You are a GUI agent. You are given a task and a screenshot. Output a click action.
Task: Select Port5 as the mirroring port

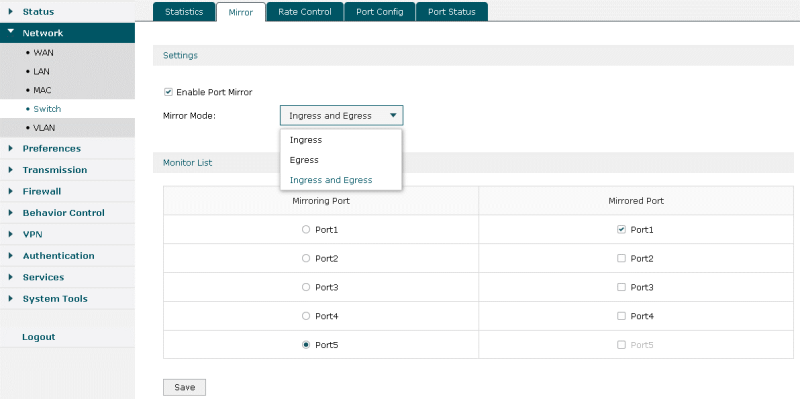306,345
